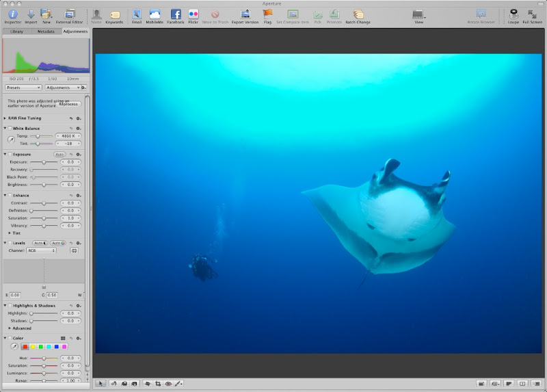The image size is (547, 392).
Task: Open the Batch Change tool
Action: click(358, 14)
